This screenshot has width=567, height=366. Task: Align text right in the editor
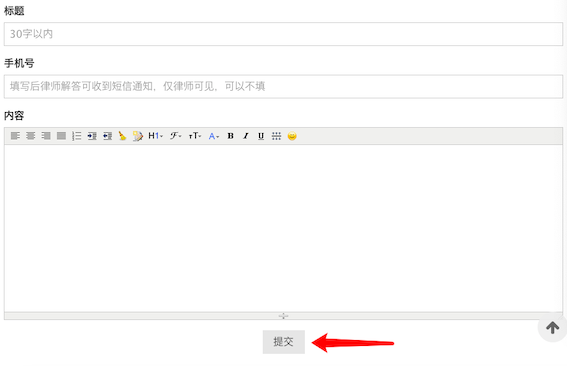[x=46, y=136]
